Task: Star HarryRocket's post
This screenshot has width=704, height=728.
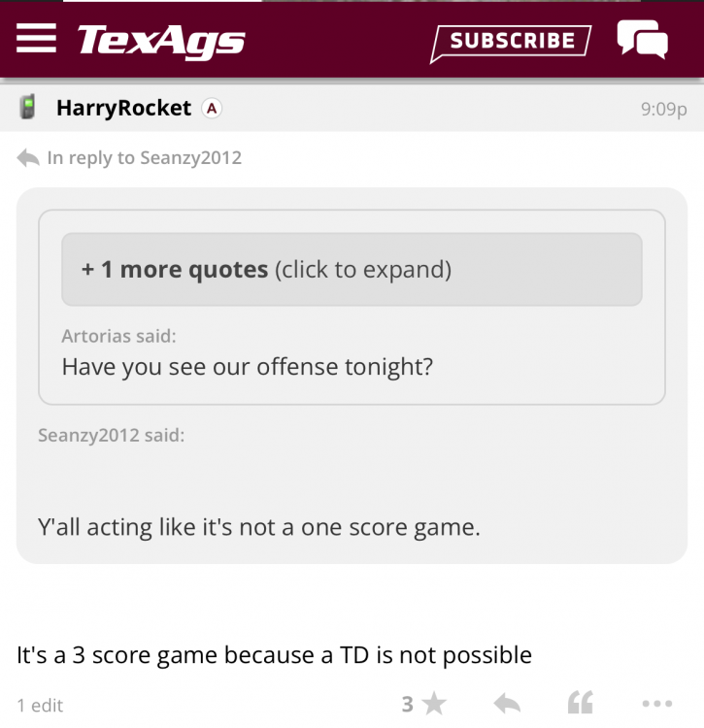Action: (435, 704)
